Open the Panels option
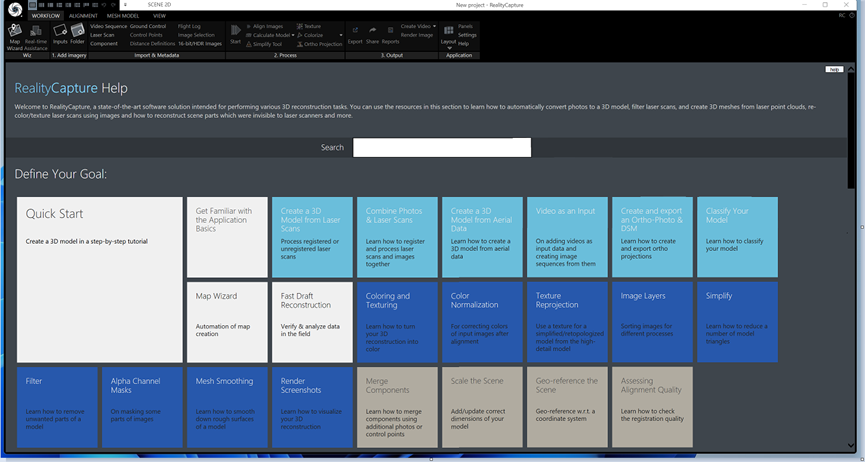 (465, 26)
